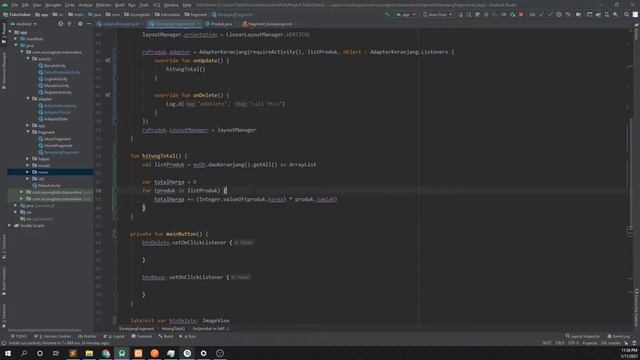640x360 pixels.
Task: Open Settings gear from the taskbar
Action: pyautogui.click(x=203, y=353)
